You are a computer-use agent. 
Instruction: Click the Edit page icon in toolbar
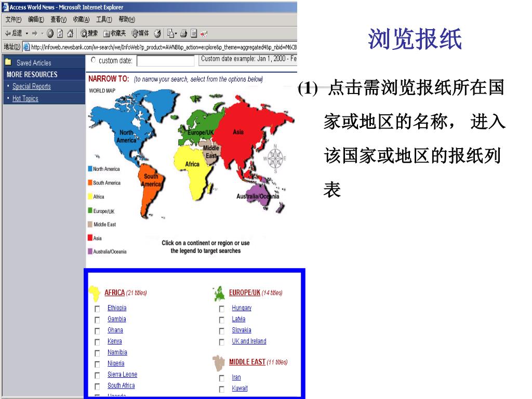194,33
